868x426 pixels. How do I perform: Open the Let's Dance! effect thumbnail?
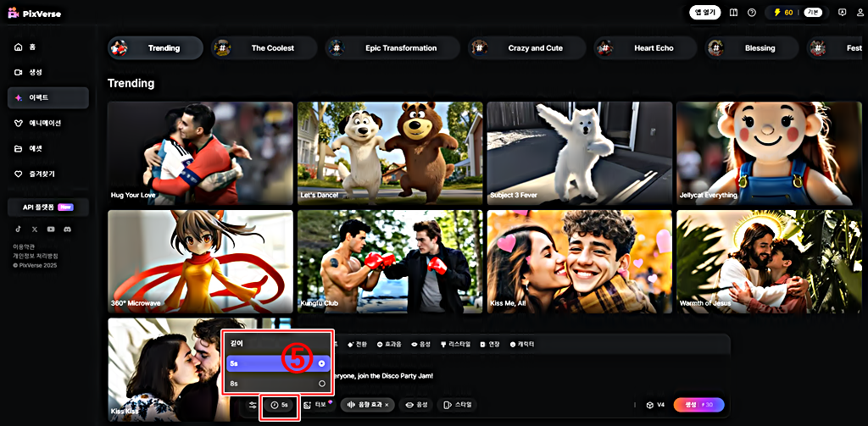point(390,153)
